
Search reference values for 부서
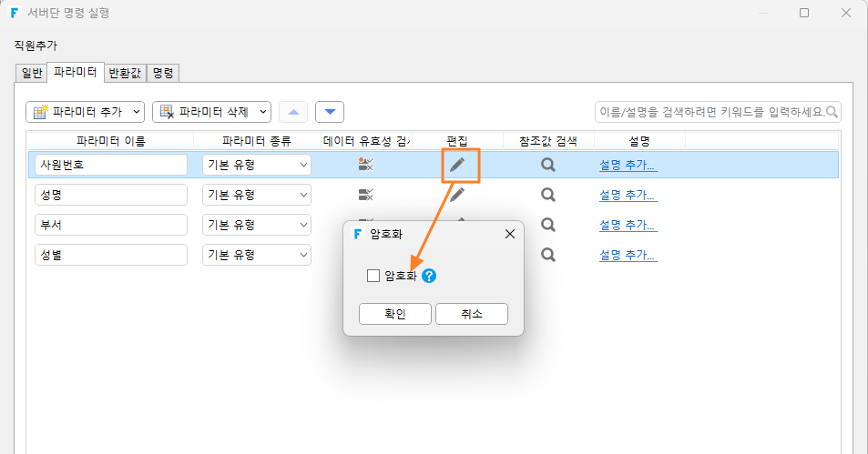click(x=548, y=224)
